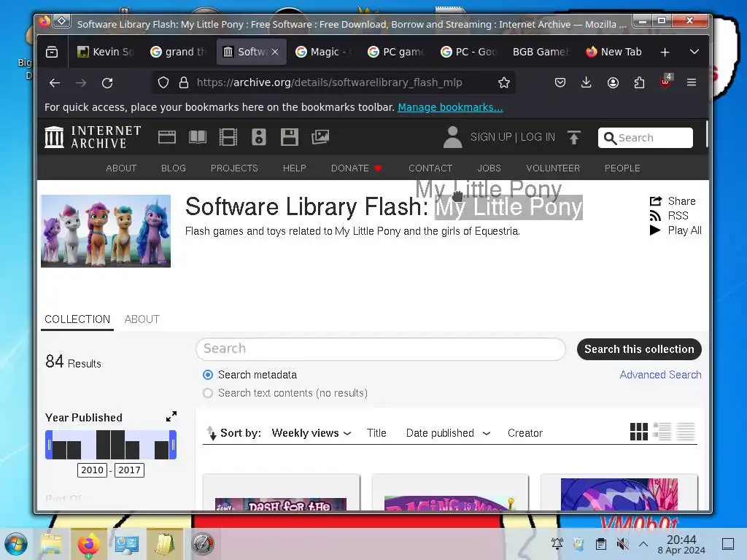The image size is (747, 560).
Task: Switch to the Magic browser tab
Action: tap(323, 52)
